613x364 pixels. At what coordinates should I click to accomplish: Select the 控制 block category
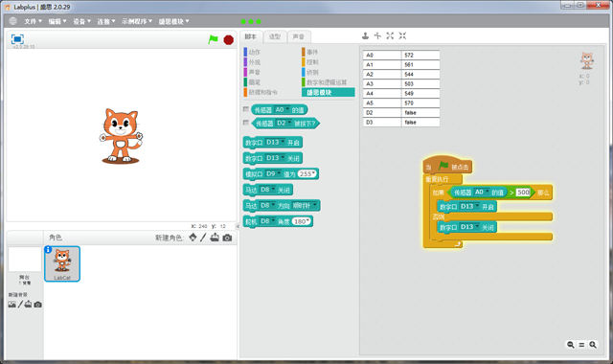[x=310, y=62]
